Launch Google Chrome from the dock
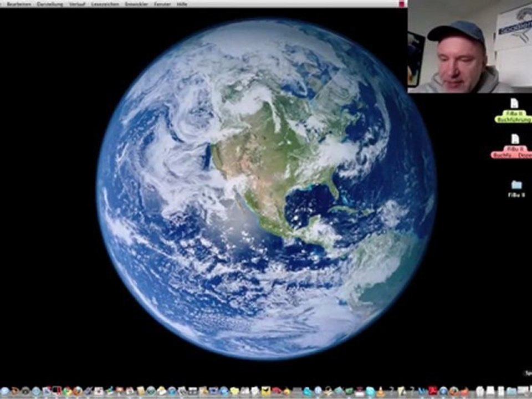532x399 pixels. tap(68, 391)
